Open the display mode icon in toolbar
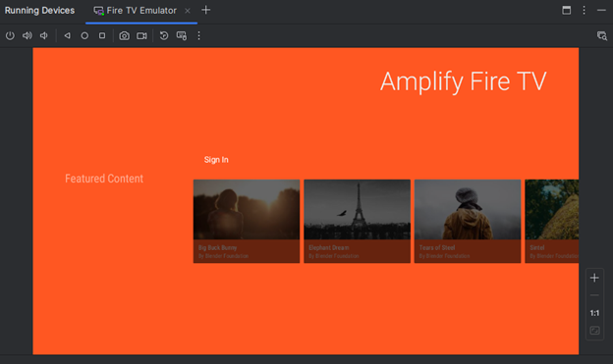The width and height of the screenshot is (613, 364). click(182, 36)
